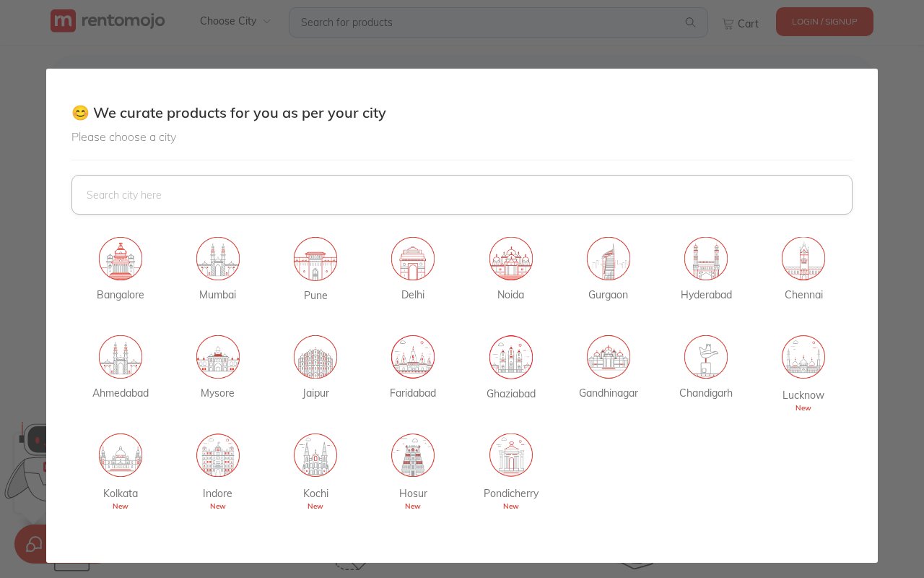The height and width of the screenshot is (578, 924).
Task: Pick the Kochi city icon
Action: [x=315, y=455]
